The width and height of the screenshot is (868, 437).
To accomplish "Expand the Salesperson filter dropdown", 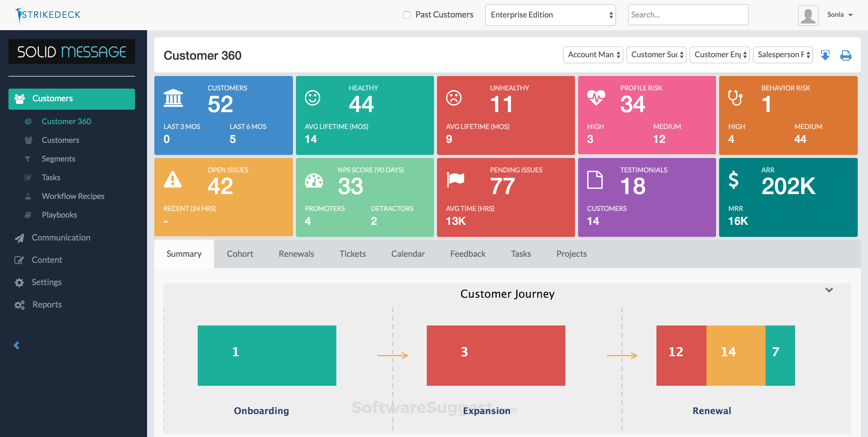I will point(782,55).
